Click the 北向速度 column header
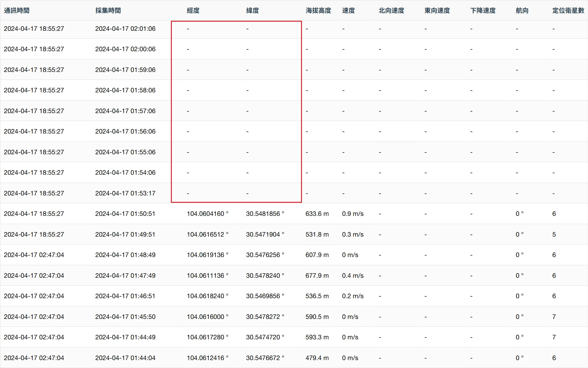This screenshot has height=368, width=588. (391, 11)
